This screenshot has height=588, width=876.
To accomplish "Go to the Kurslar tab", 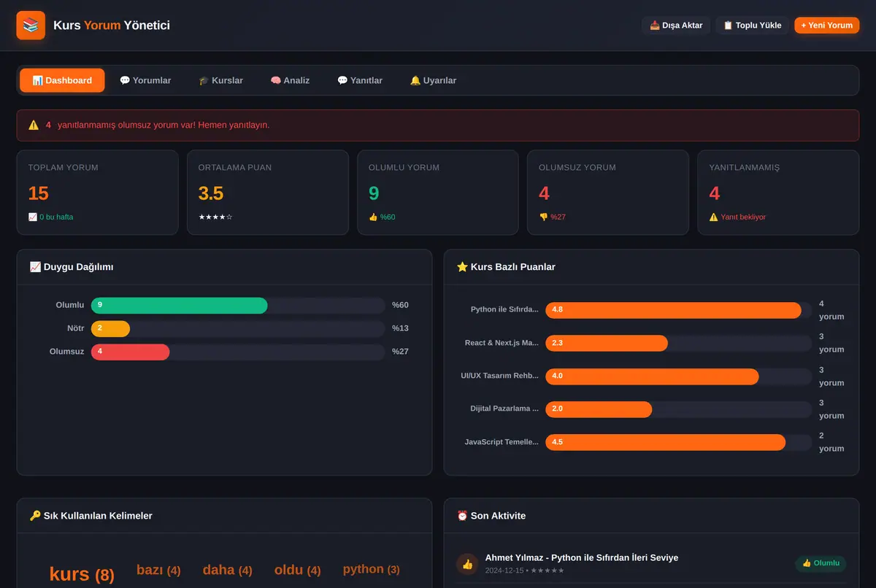I will click(x=221, y=80).
